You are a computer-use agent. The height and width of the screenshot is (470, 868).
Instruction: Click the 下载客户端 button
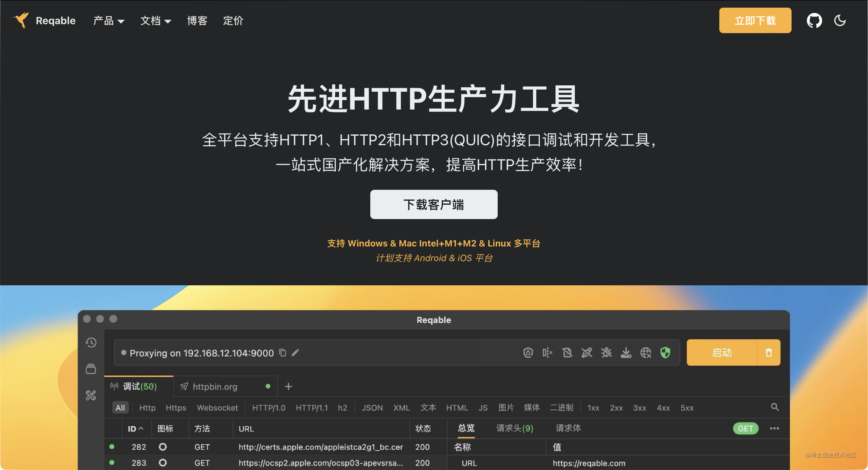click(434, 204)
